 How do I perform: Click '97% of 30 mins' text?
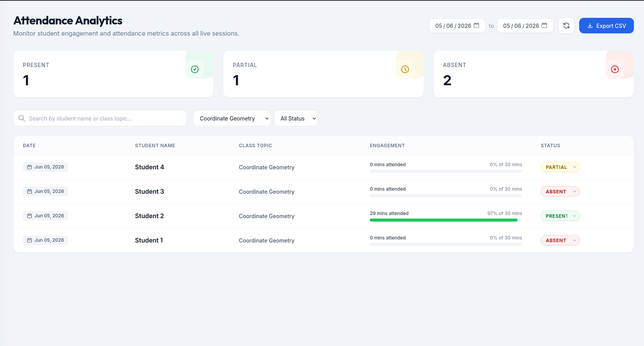(x=505, y=213)
